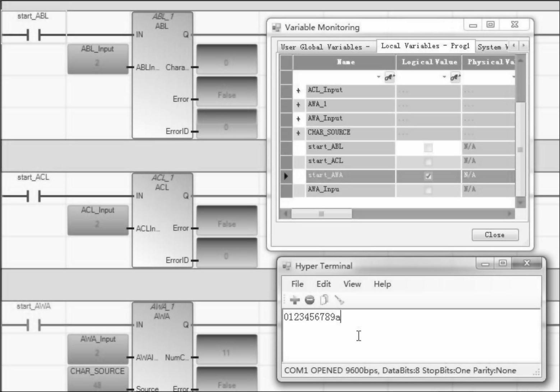
Task: Click the horizontal scrollbar in the variable grid
Action: (x=321, y=214)
